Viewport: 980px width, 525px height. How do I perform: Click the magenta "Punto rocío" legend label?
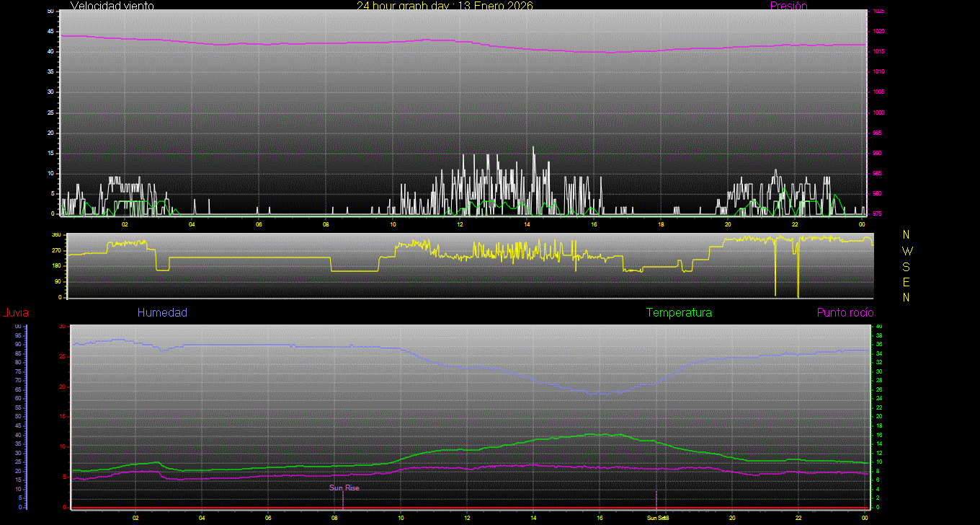tap(845, 313)
